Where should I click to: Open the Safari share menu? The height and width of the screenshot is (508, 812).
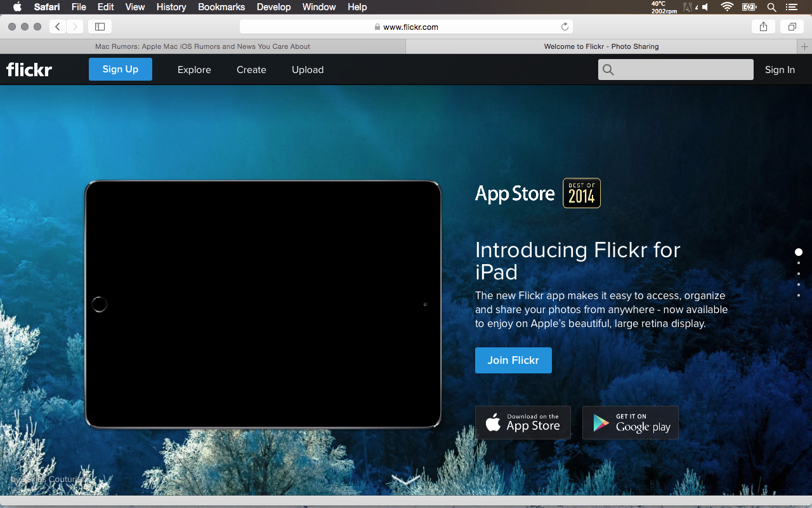point(763,27)
